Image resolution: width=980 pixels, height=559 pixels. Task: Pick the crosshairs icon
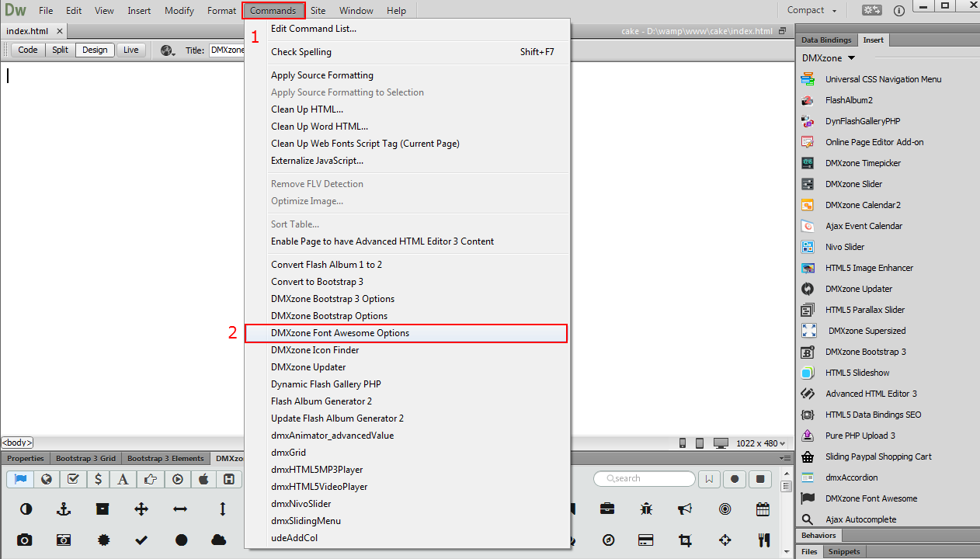(725, 540)
